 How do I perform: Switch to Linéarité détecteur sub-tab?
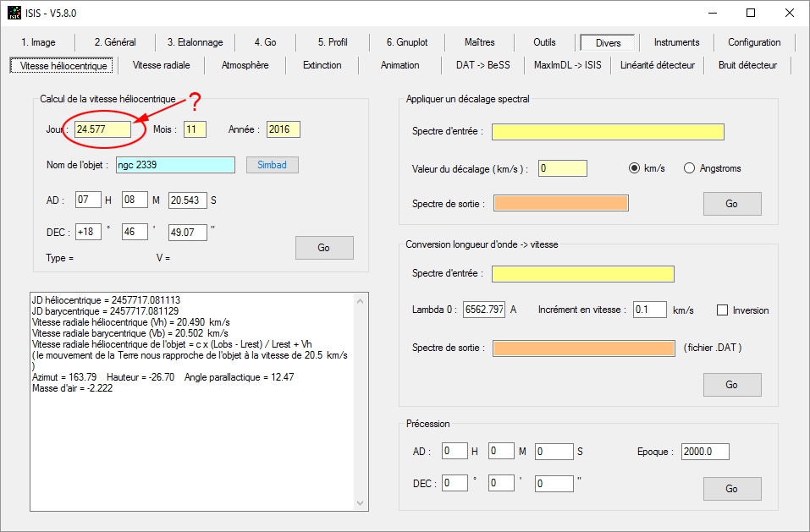pos(657,65)
